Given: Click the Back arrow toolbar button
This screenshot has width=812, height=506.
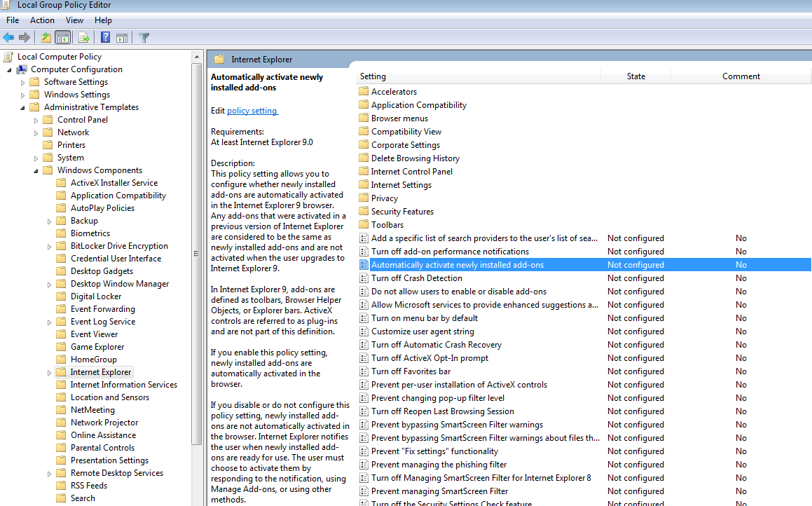Looking at the screenshot, I should (x=8, y=37).
